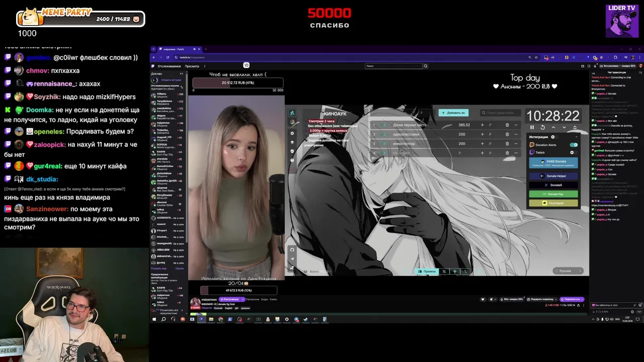Screen dimensions: 644x362
Task: Click the DonateX integration button
Action: tap(553, 185)
